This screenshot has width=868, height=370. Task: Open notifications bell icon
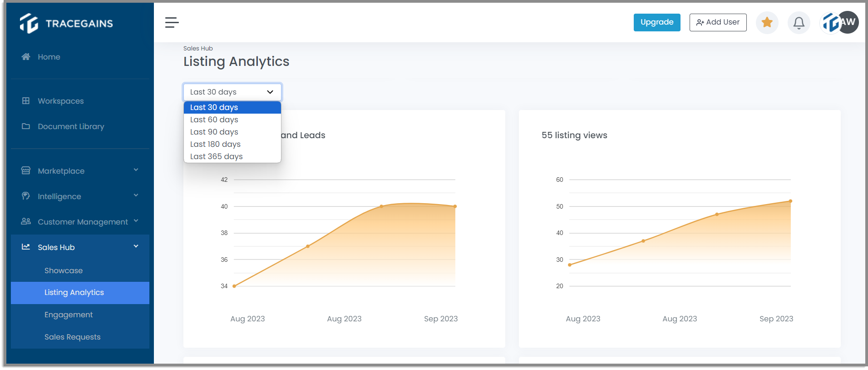799,22
